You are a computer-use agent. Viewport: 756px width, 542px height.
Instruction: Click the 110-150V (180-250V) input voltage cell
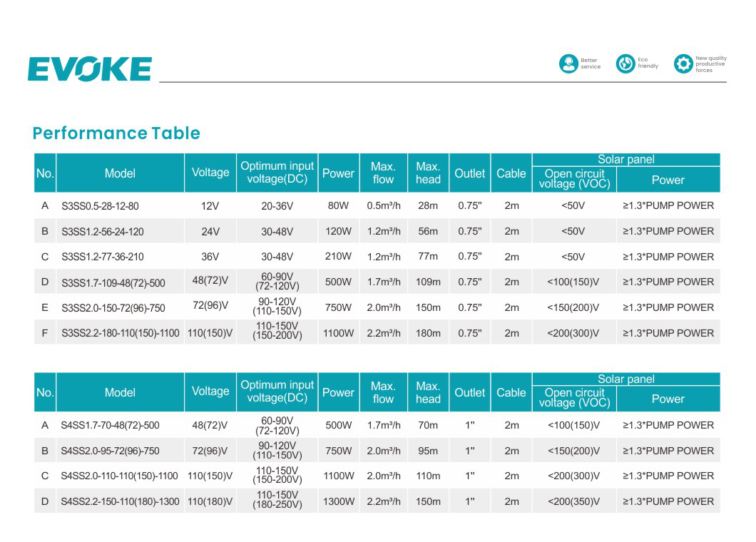tap(277, 499)
